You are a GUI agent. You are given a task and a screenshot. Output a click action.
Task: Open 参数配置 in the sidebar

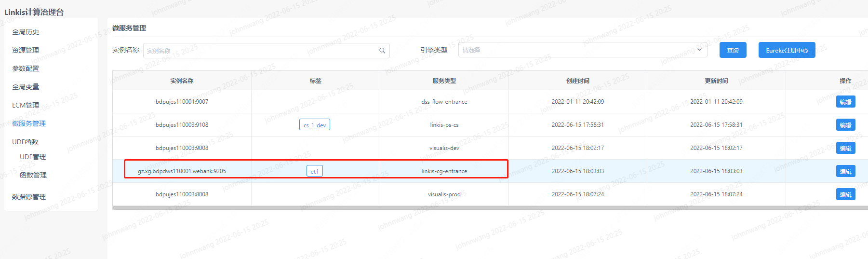point(26,68)
